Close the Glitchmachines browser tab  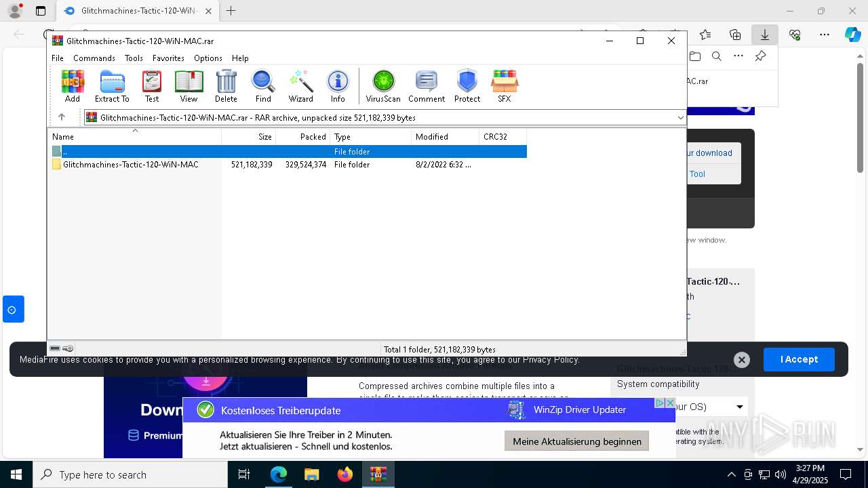208,11
